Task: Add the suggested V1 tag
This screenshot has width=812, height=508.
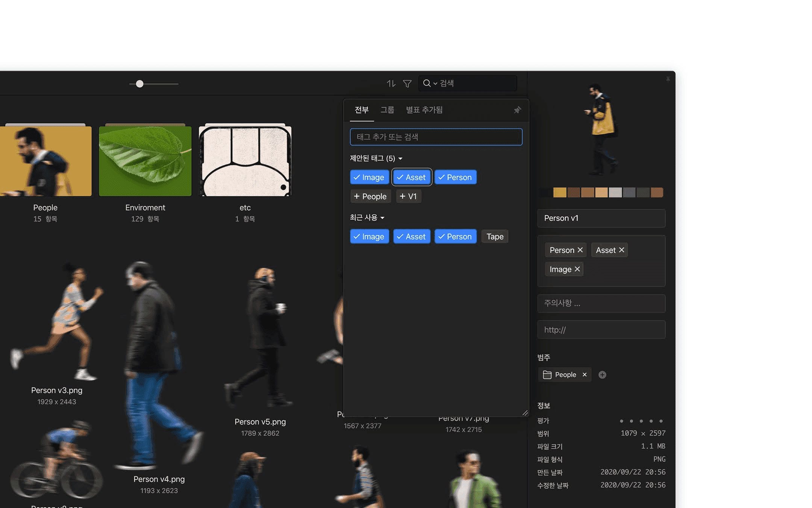Action: point(408,196)
